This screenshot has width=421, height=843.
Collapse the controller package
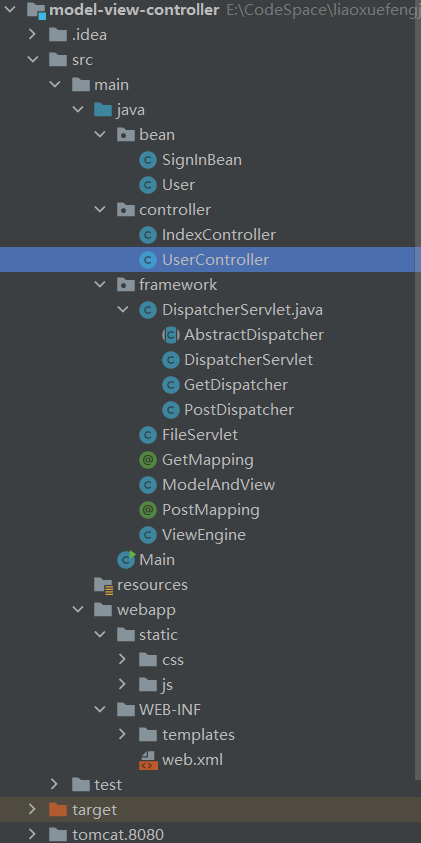point(101,210)
